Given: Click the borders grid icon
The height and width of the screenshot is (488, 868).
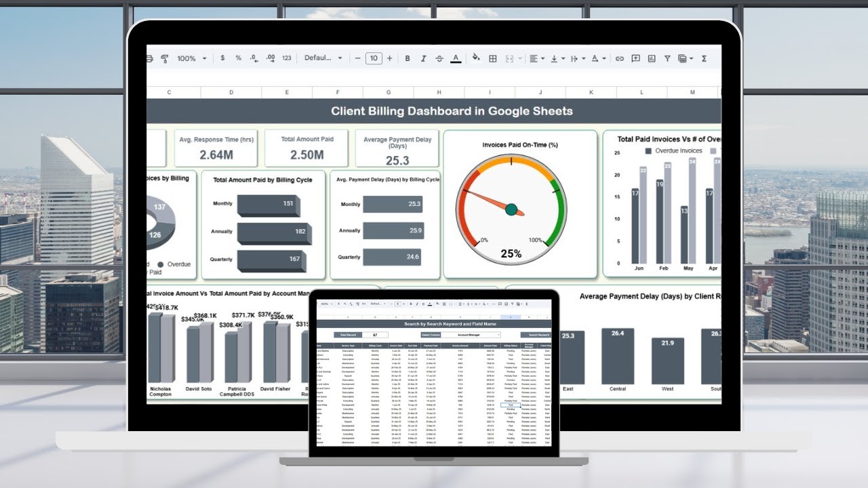Looking at the screenshot, I should 493,58.
